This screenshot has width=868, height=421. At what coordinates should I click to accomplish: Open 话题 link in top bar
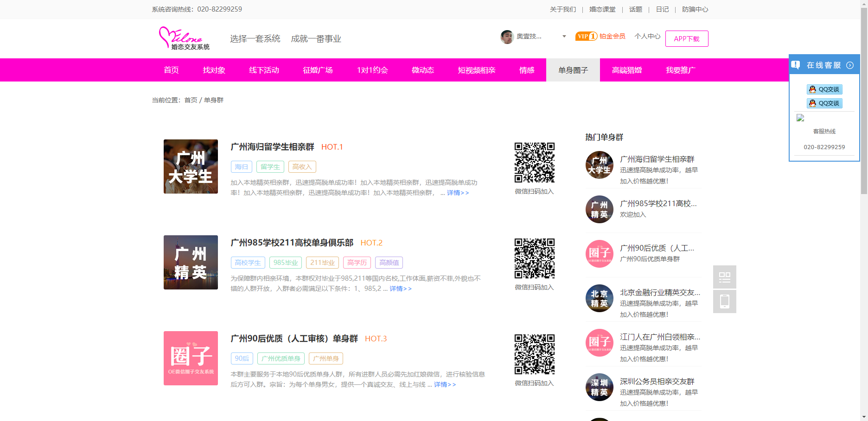tap(636, 9)
